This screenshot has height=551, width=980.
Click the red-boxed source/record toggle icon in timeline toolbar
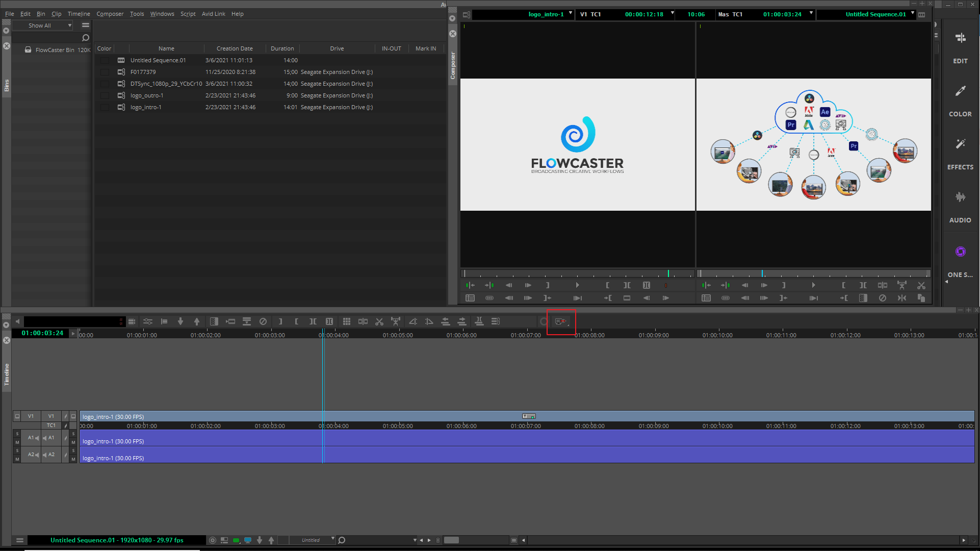click(561, 321)
